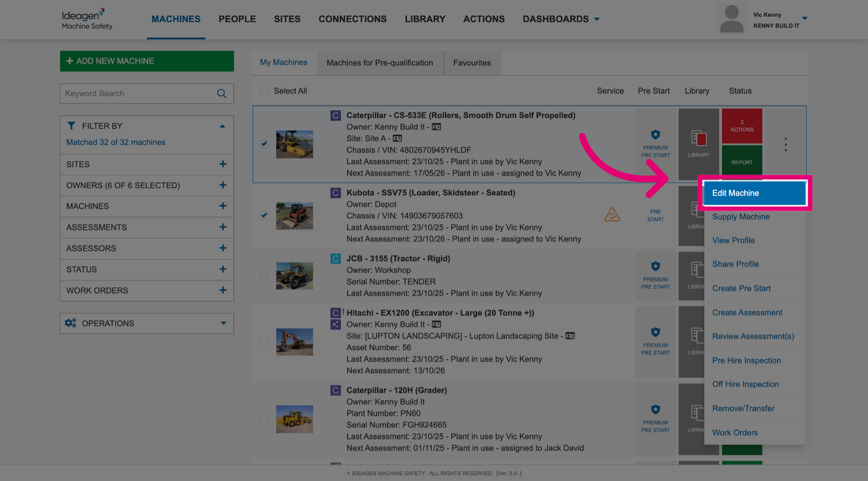Uncheck the Caterpillar CS-533E checkbox

click(264, 144)
